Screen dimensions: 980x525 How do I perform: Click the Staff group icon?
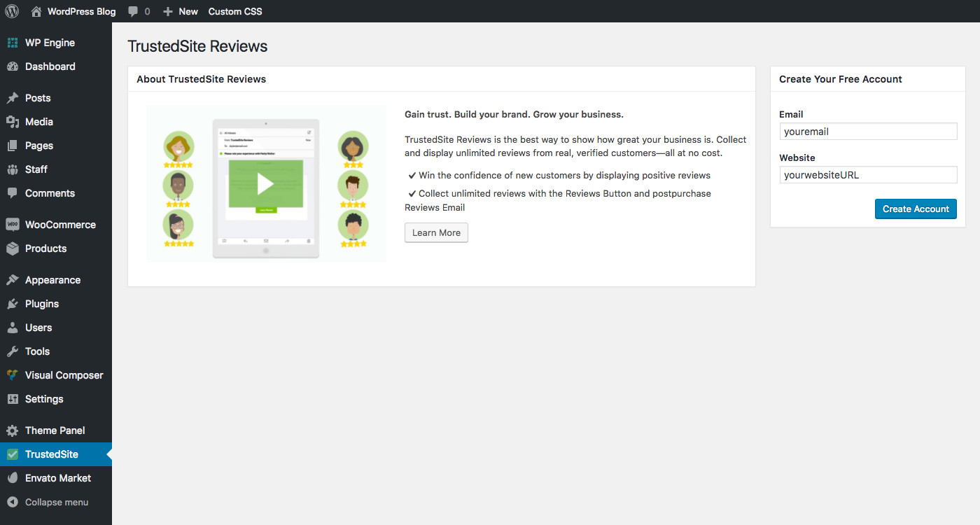(x=13, y=169)
